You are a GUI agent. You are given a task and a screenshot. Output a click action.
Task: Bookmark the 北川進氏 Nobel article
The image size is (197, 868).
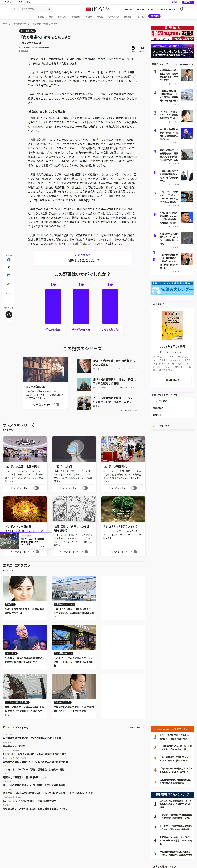coord(135,398)
